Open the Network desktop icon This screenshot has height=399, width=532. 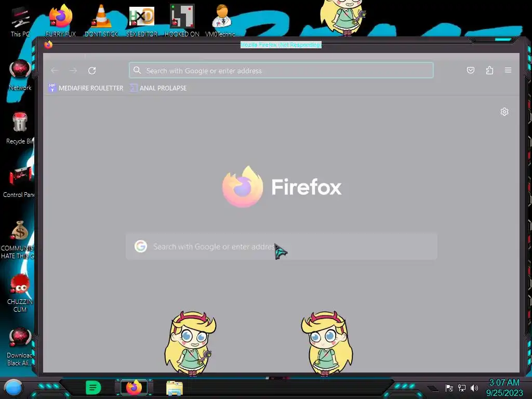coord(20,75)
